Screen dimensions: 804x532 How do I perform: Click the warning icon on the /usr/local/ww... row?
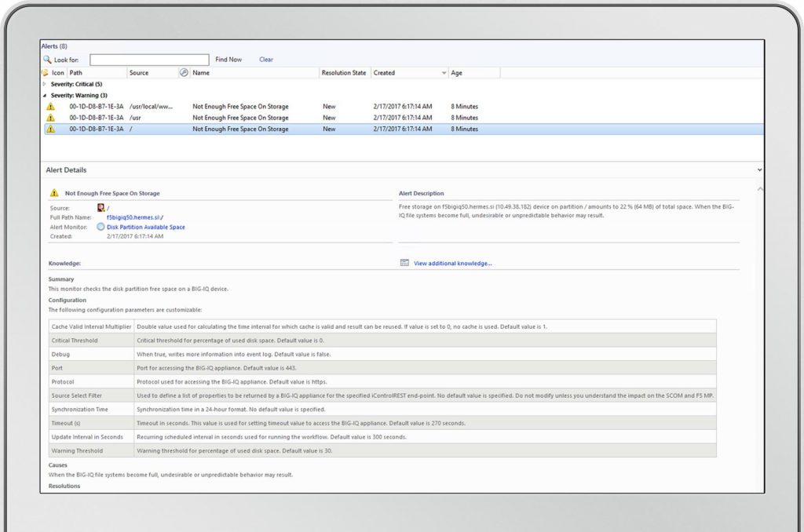[x=50, y=107]
